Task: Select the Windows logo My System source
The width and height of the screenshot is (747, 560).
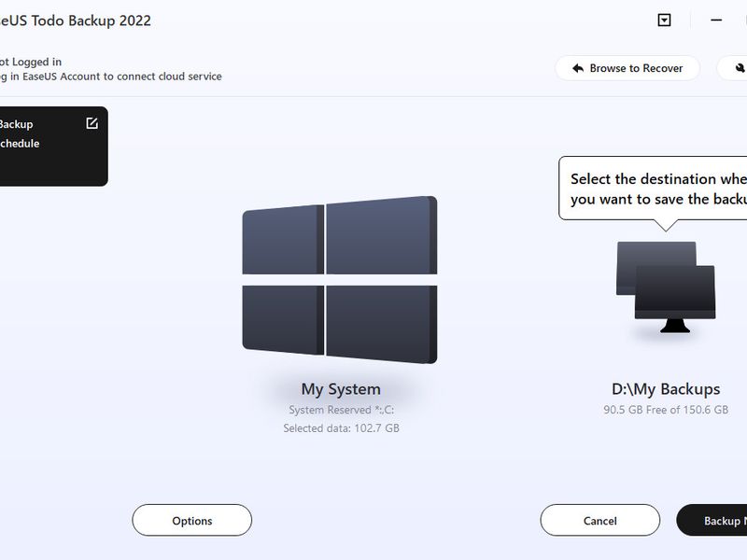Action: 340,279
